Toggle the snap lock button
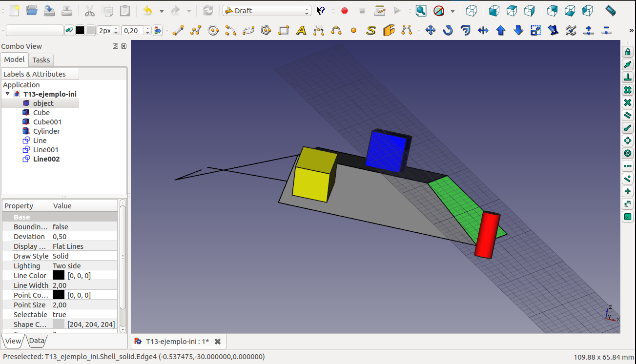 tap(628, 52)
